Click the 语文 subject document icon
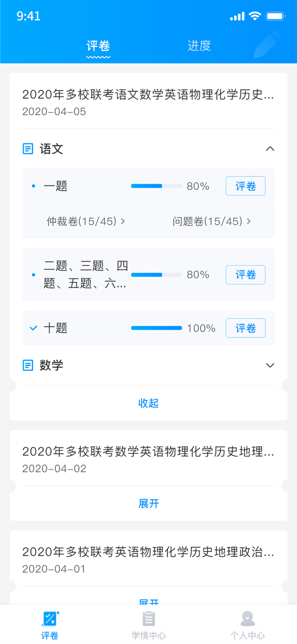The height and width of the screenshot is (644, 297). click(x=28, y=149)
